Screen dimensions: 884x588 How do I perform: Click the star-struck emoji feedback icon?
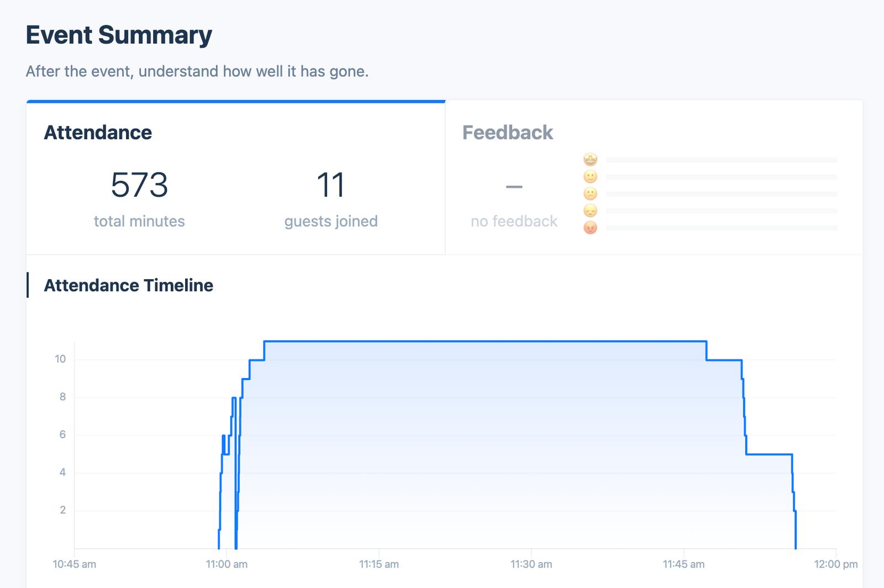pos(590,160)
